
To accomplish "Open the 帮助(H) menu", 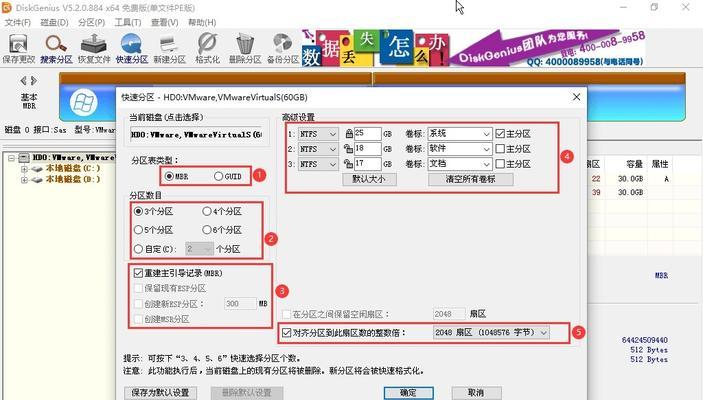I will tap(202, 22).
